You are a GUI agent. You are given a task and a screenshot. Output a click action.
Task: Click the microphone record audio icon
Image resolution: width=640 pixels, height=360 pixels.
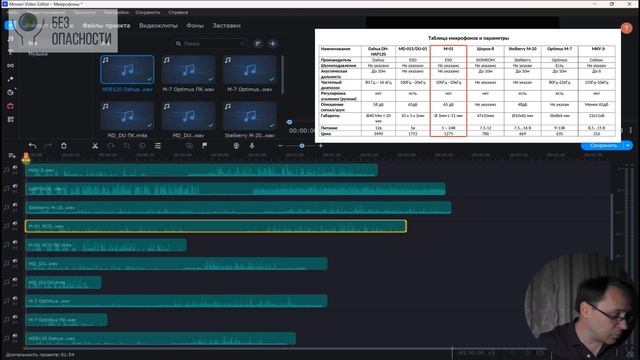pyautogui.click(x=252, y=146)
